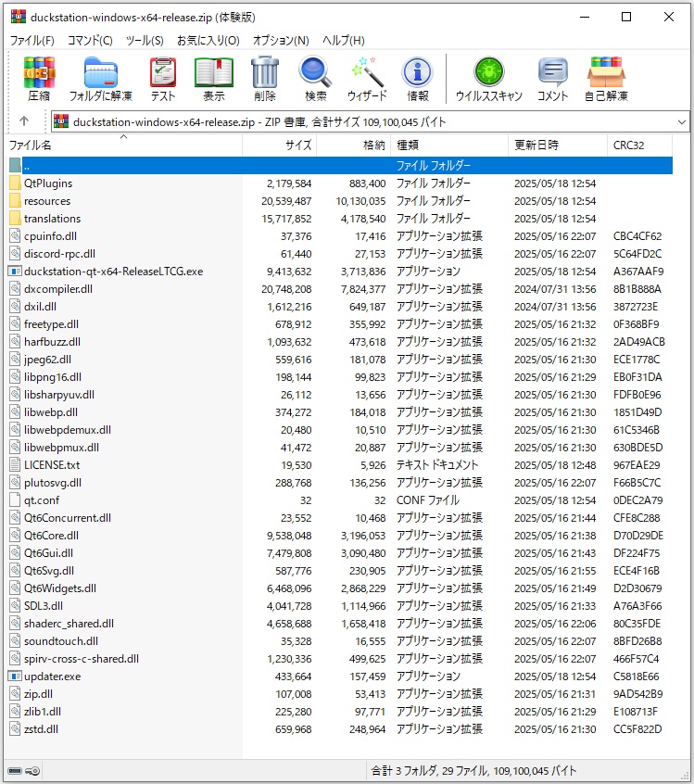Open the ファイル(F) menu

click(x=32, y=40)
